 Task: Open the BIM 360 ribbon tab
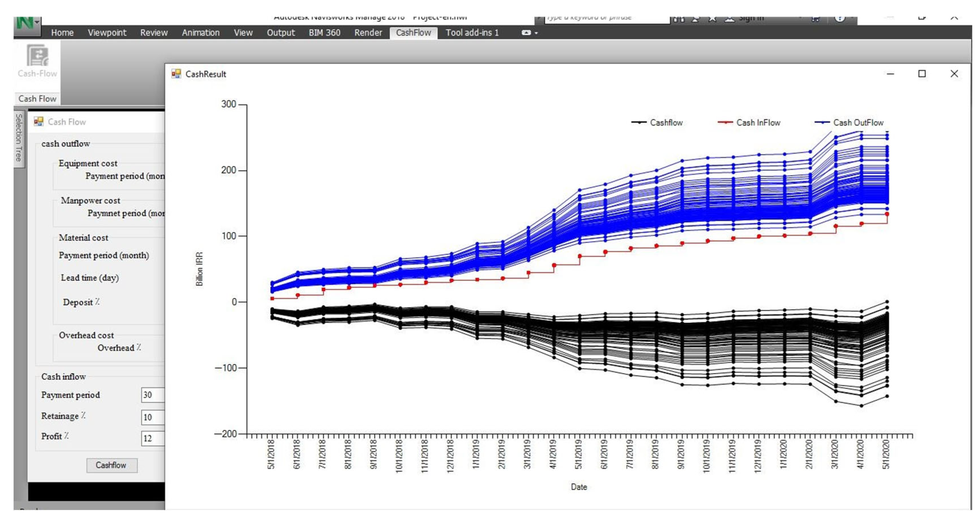325,33
